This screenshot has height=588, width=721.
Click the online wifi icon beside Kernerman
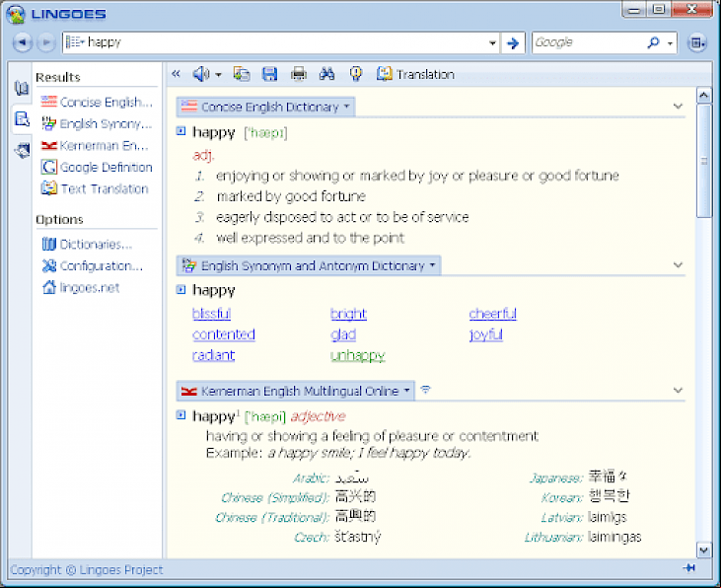click(x=426, y=390)
